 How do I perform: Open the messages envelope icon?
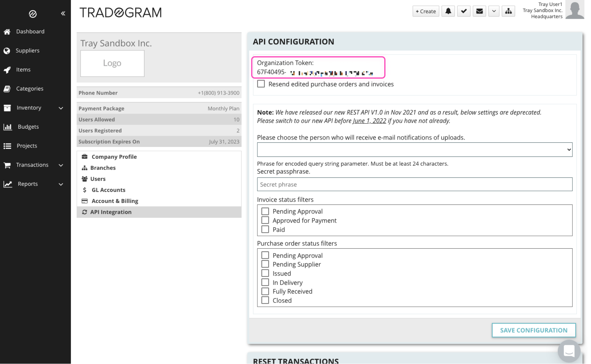pyautogui.click(x=479, y=11)
